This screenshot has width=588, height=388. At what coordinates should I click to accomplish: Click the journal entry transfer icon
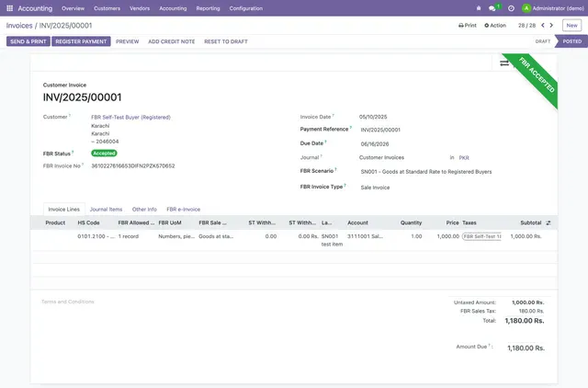[x=504, y=63]
